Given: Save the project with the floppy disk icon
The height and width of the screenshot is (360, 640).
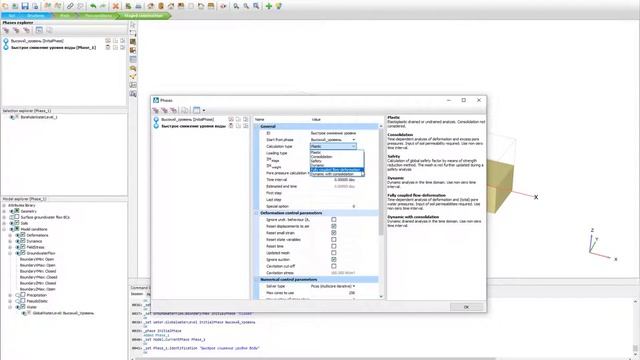Looking at the screenshot, I should click(x=25, y=6).
